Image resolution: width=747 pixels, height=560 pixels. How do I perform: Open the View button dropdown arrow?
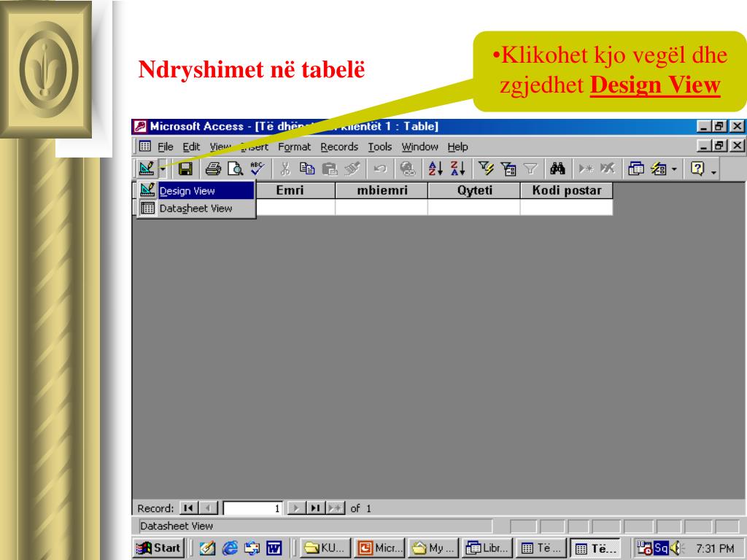163,168
